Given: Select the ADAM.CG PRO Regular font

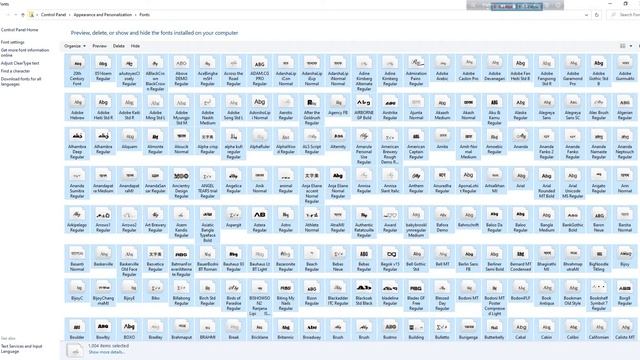Looking at the screenshot, I should [x=260, y=71].
